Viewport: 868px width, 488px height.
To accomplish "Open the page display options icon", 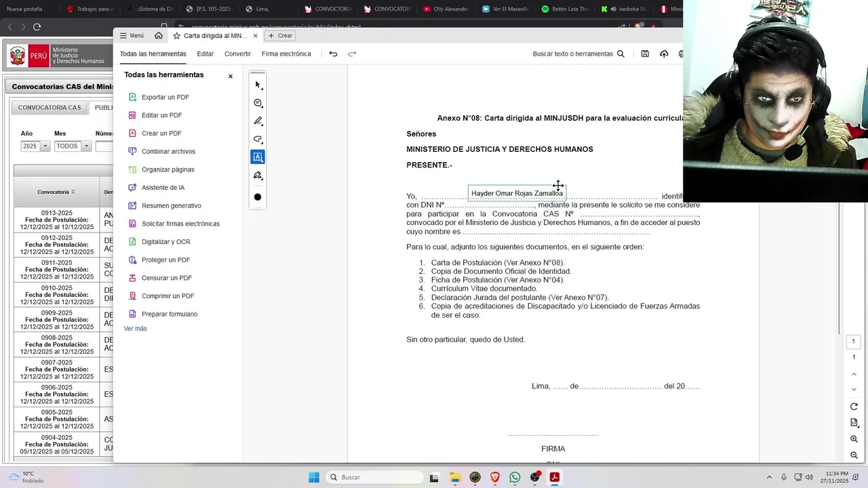I will tap(854, 423).
